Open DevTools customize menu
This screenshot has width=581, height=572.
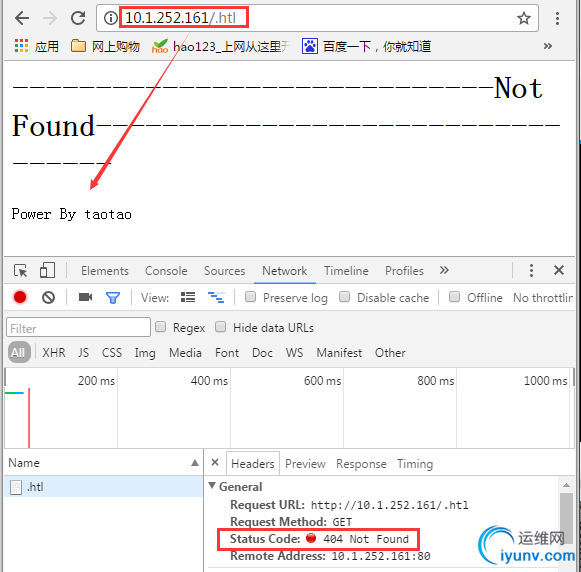[x=531, y=270]
